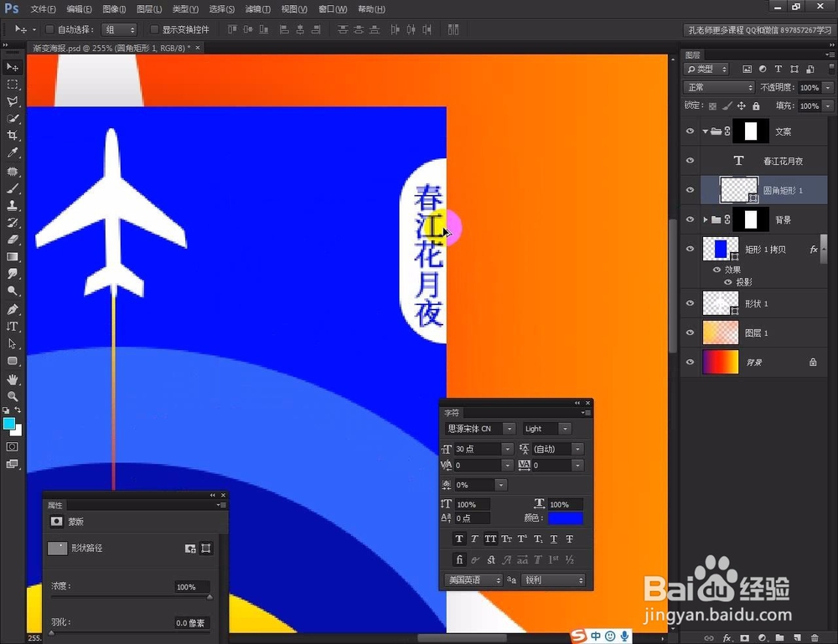
Task: Hide the 文案 layer group
Action: 690,131
